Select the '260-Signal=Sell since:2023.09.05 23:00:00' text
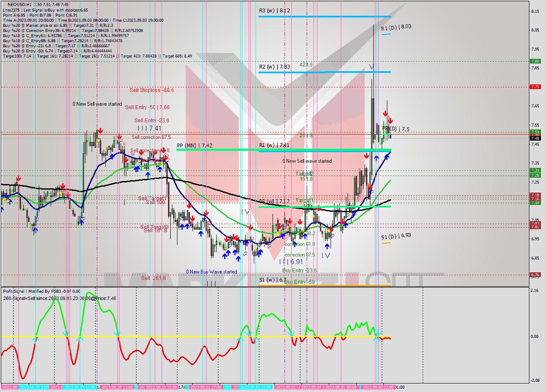The height and width of the screenshot is (392, 546). pos(59,298)
